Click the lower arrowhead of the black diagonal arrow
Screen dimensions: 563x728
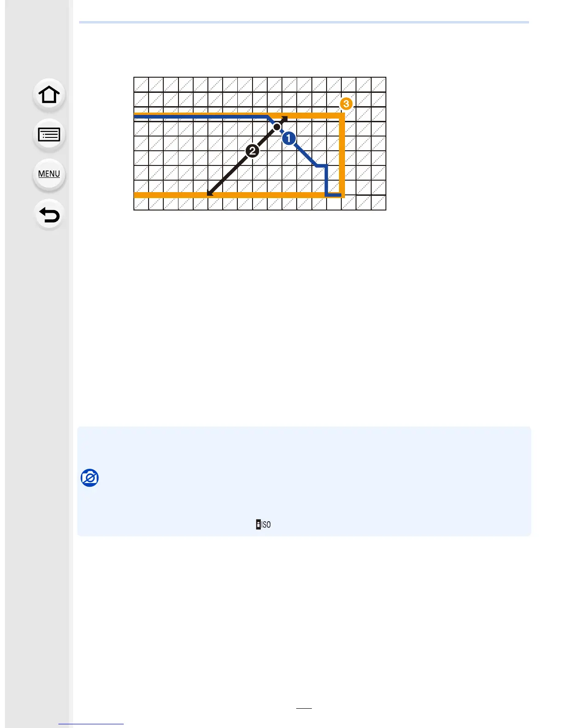coord(210,193)
